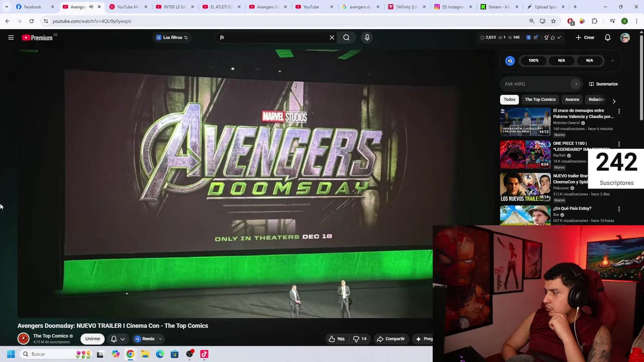Open the ONE PIECE 1180 video thumbnail
The height and width of the screenshot is (362, 644).
click(525, 154)
